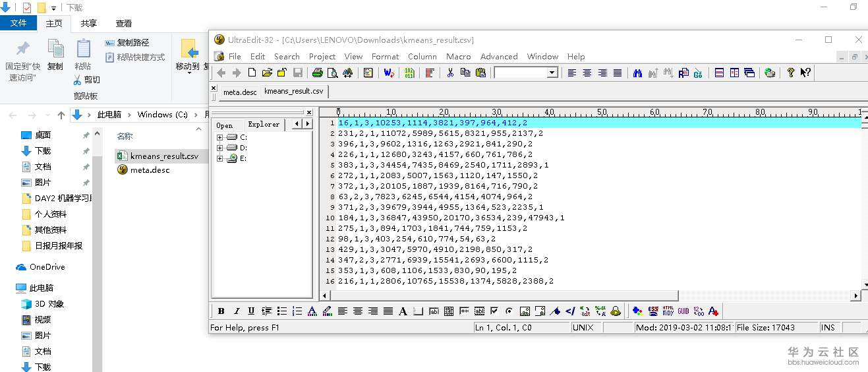Click the Context Help arrow icon
This screenshot has height=372, width=868.
click(805, 73)
